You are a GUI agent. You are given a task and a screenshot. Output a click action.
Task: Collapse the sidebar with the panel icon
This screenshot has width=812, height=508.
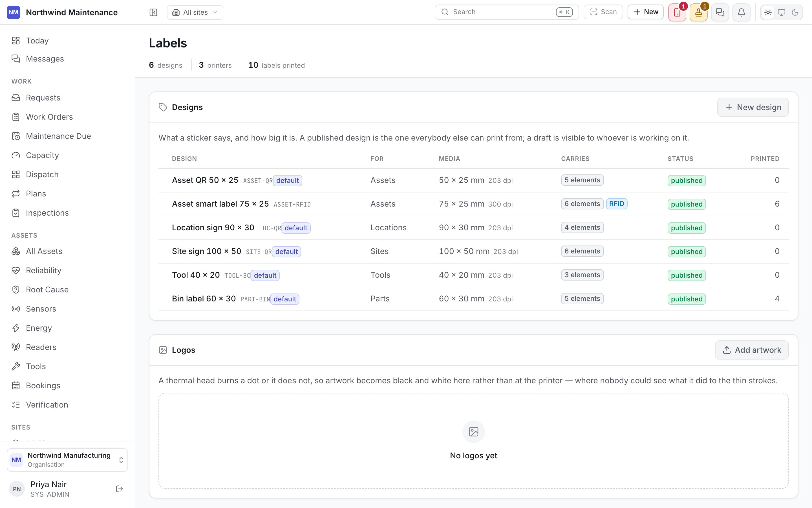(x=153, y=12)
